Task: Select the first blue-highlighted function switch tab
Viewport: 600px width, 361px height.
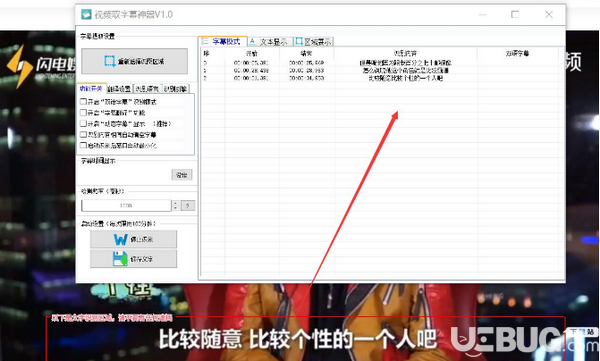Action: tap(91, 88)
